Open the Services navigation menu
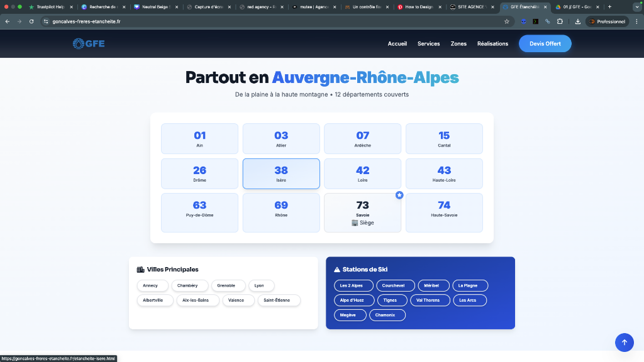Image resolution: width=644 pixels, height=362 pixels. pos(428,44)
